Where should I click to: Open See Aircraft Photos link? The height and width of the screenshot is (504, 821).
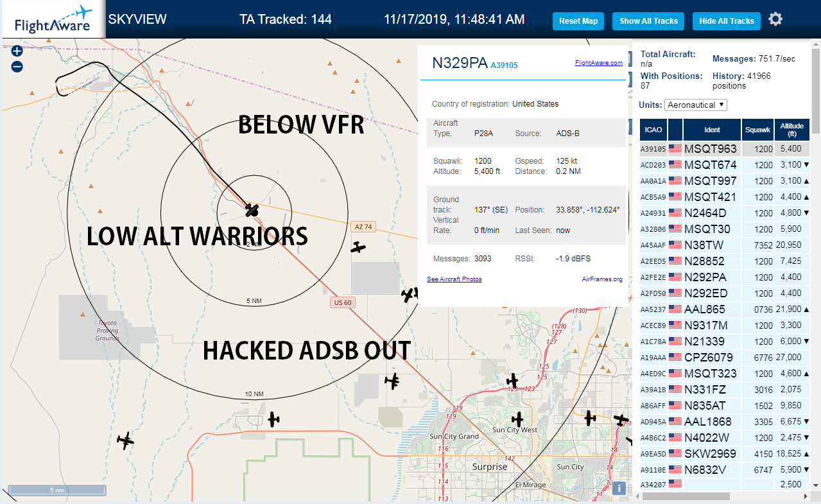pos(454,279)
